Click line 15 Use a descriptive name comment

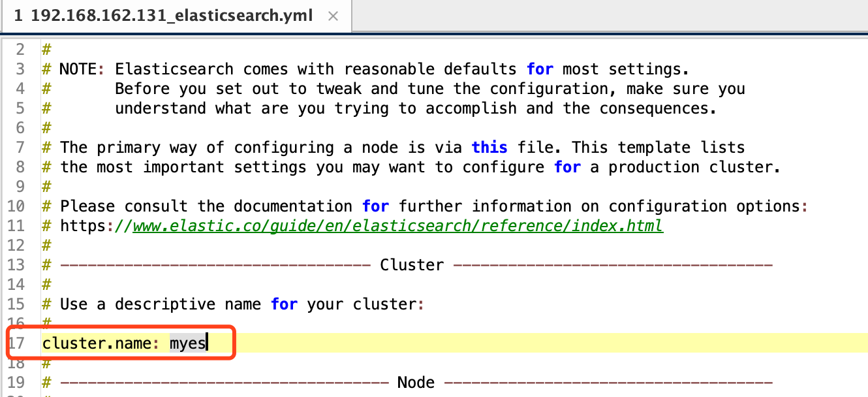tap(233, 304)
